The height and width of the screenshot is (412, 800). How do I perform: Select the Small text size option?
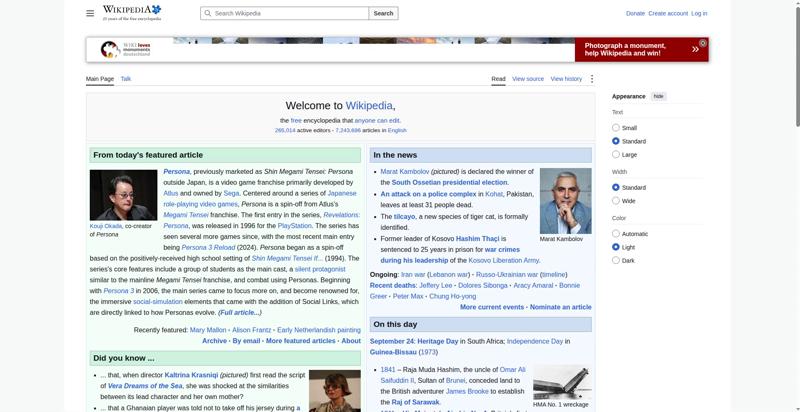point(616,127)
